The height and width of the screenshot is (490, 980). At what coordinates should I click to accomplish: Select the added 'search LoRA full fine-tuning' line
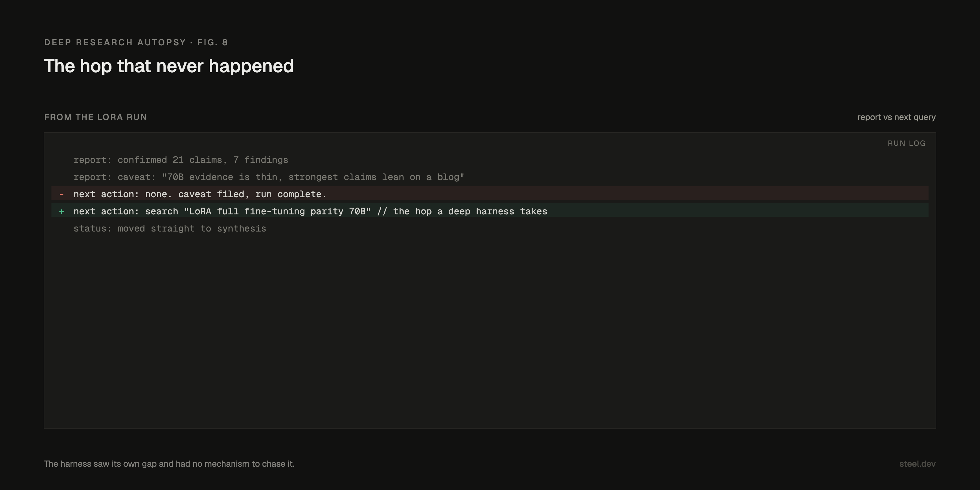coord(490,210)
